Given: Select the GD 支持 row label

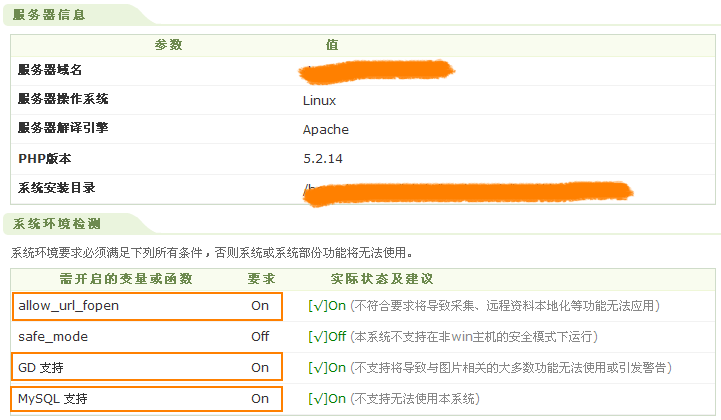Looking at the screenshot, I should pos(40,368).
